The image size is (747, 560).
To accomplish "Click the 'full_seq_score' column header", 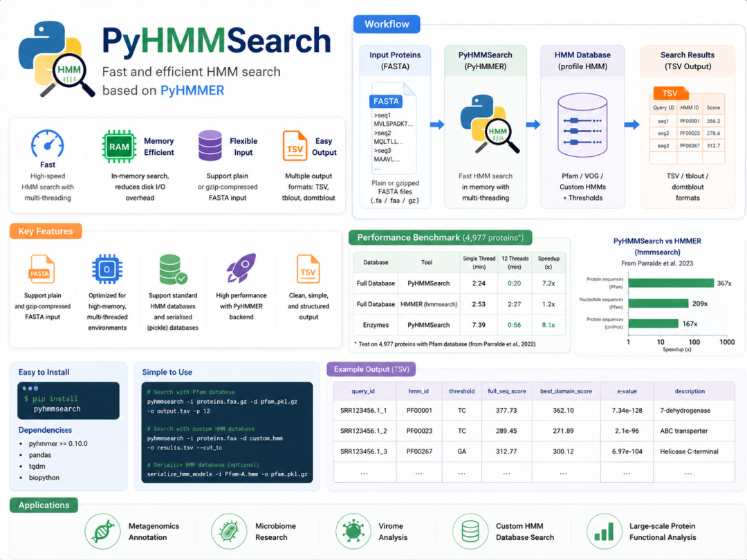I will click(x=506, y=391).
